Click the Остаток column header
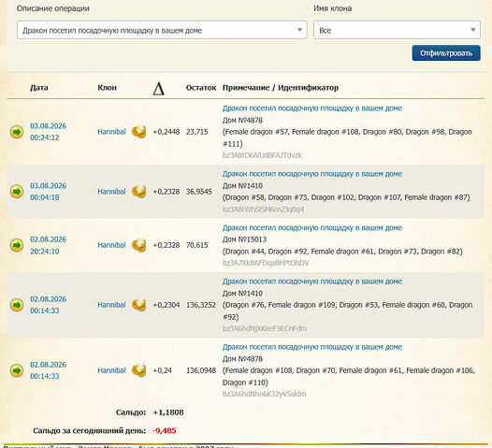This screenshot has height=448, width=492. tap(201, 88)
